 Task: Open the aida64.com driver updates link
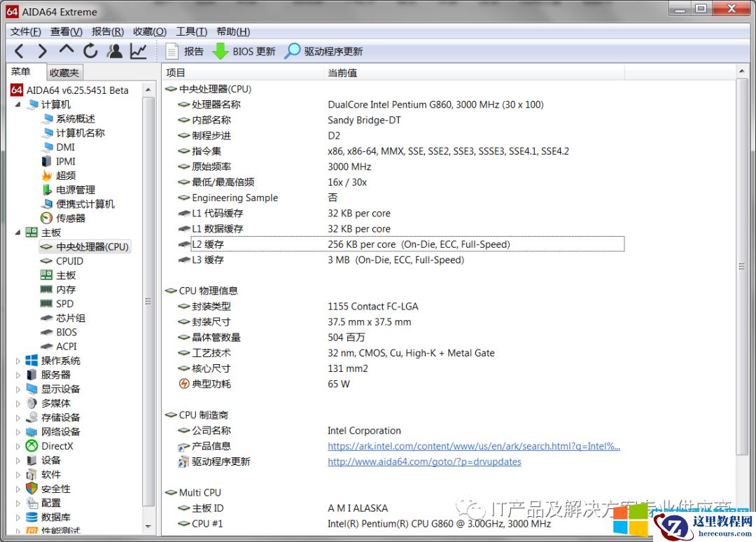[424, 461]
